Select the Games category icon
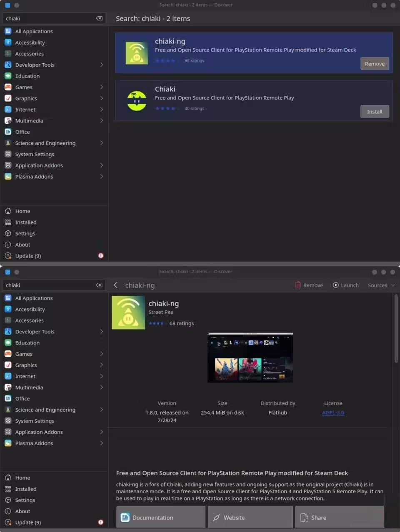Viewport: 400px width, 532px height. pos(8,87)
